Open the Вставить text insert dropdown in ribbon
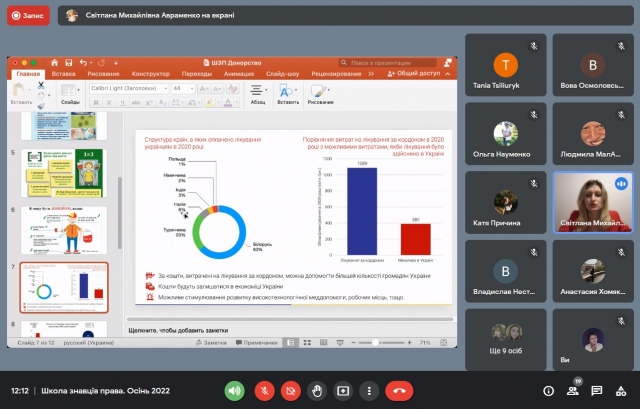Image resolution: width=640 pixels, height=409 pixels. click(x=288, y=94)
